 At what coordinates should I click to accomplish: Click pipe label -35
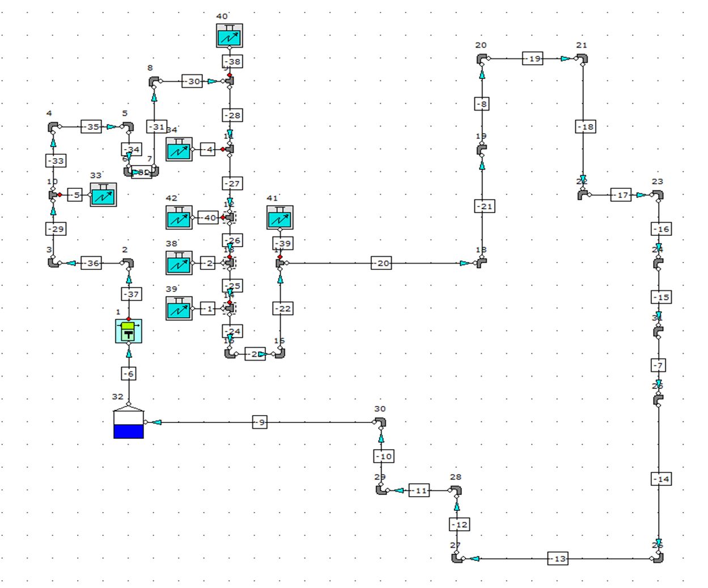pyautogui.click(x=91, y=126)
